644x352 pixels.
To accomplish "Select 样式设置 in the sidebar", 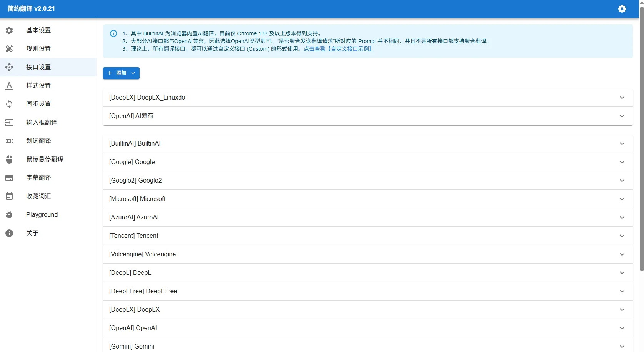I will pyautogui.click(x=48, y=86).
